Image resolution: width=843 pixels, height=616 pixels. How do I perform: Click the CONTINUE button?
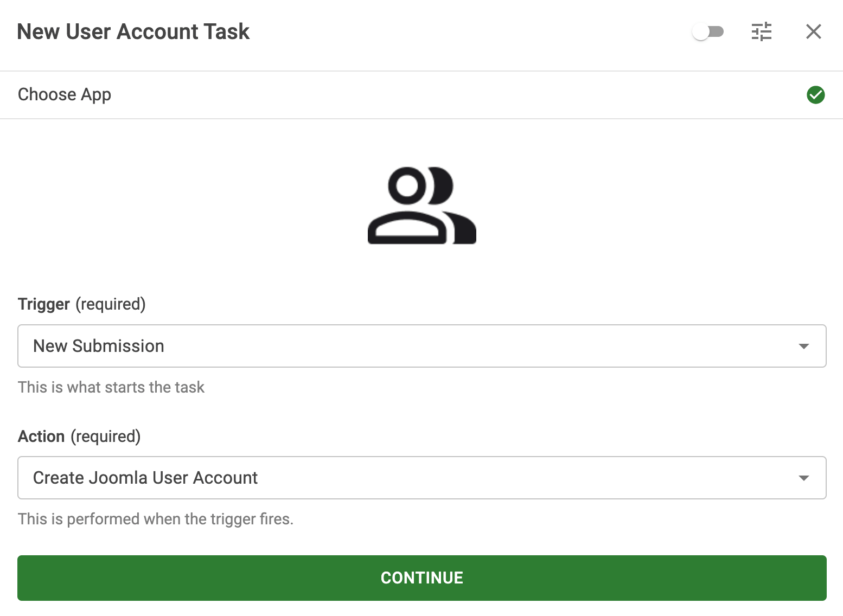pyautogui.click(x=421, y=578)
